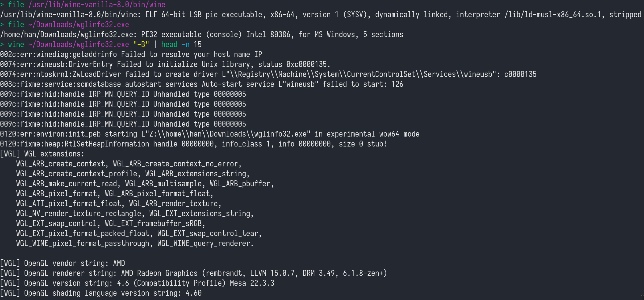Click the "-B" argument in wine command

point(141,45)
